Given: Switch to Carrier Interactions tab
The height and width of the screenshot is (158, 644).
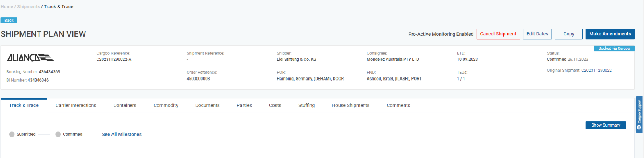Looking at the screenshot, I should 76,106.
